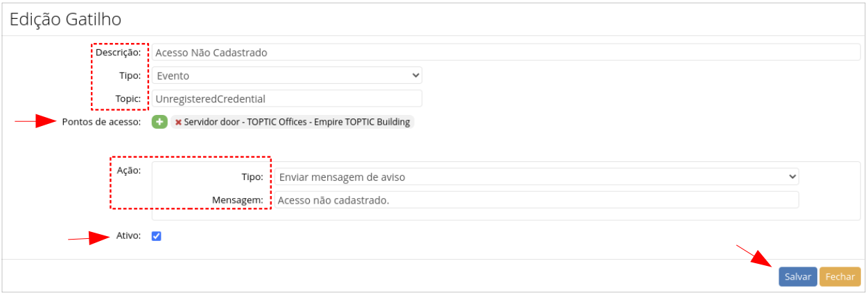Click the 'Tipo:' label inside Ação section
The width and height of the screenshot is (868, 295).
tap(252, 177)
